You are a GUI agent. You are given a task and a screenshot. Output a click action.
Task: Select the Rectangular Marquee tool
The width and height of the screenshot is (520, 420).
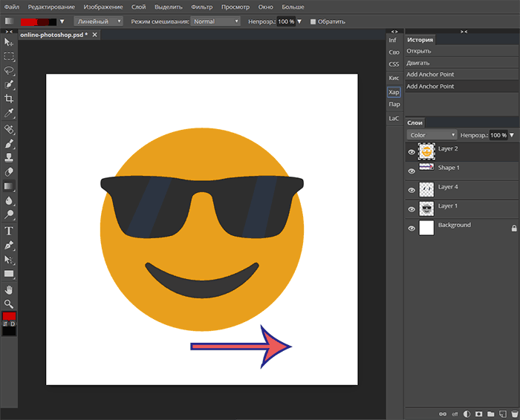click(9, 56)
